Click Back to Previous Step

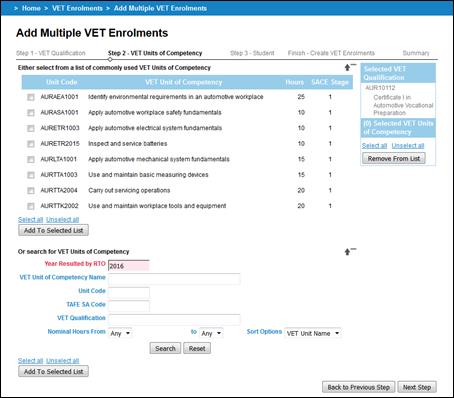coord(358,387)
